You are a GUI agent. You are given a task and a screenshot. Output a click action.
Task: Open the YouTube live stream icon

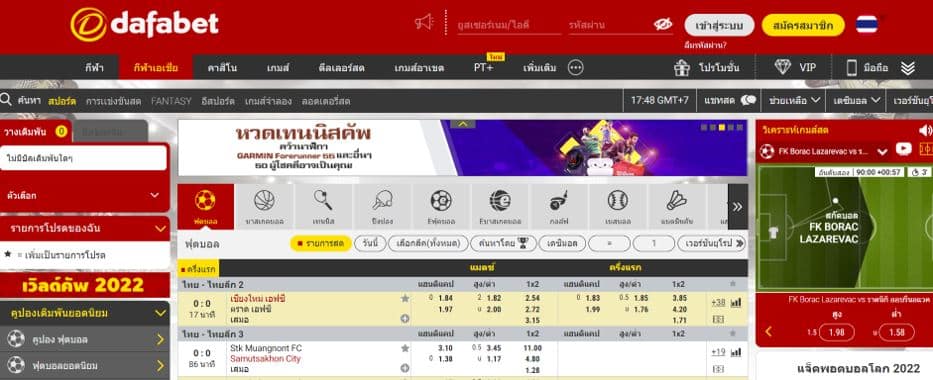904,149
